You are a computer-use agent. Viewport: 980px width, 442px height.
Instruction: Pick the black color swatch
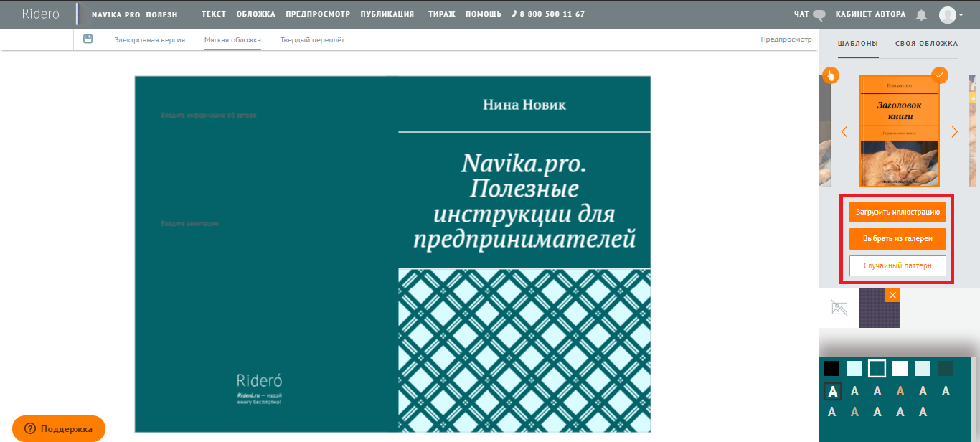pyautogui.click(x=831, y=369)
